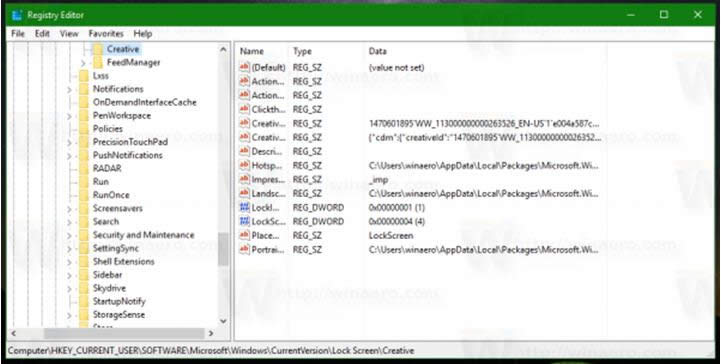721x364 pixels.
Task: Expand the Notifications tree node
Action: 69,89
